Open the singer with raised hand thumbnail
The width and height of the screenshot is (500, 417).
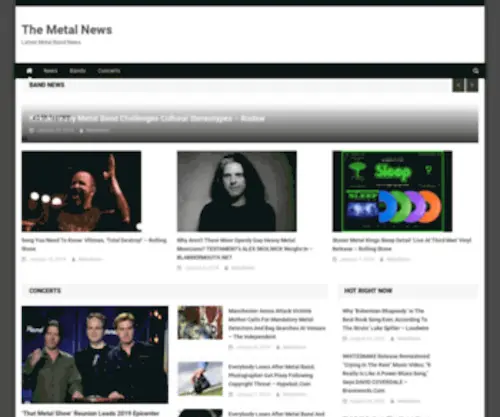point(81,191)
